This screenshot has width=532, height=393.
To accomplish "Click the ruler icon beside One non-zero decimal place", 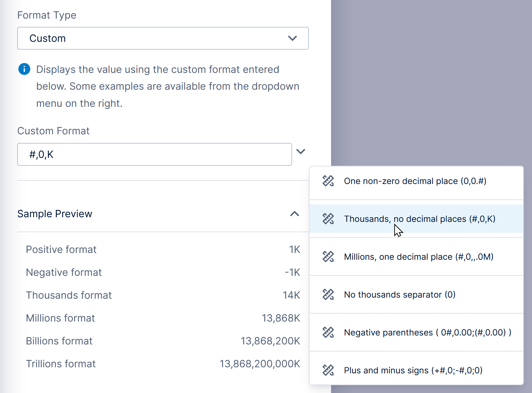I will click(328, 181).
